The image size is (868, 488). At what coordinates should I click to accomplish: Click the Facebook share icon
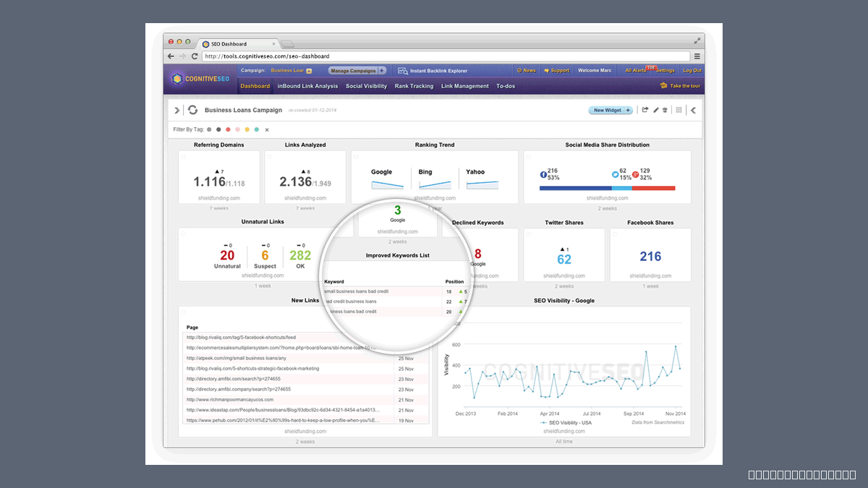[544, 175]
